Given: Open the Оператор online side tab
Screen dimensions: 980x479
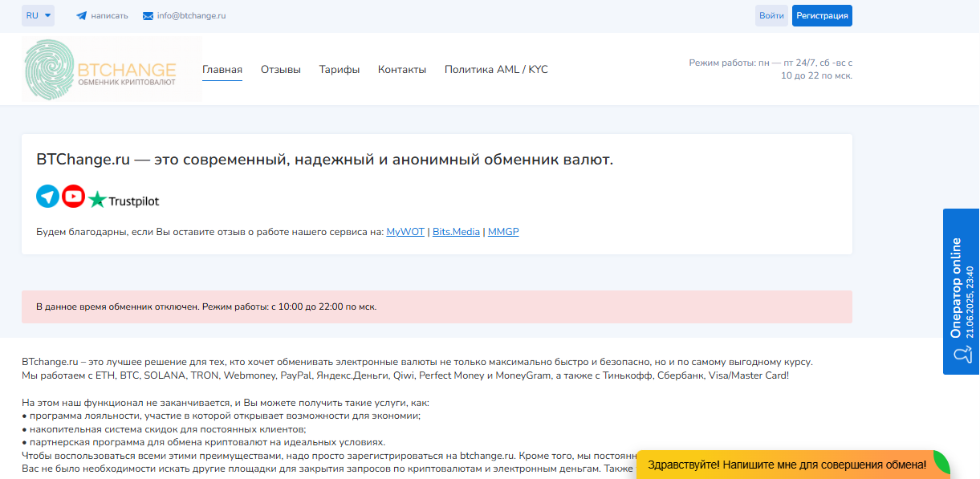Looking at the screenshot, I should coord(962,292).
